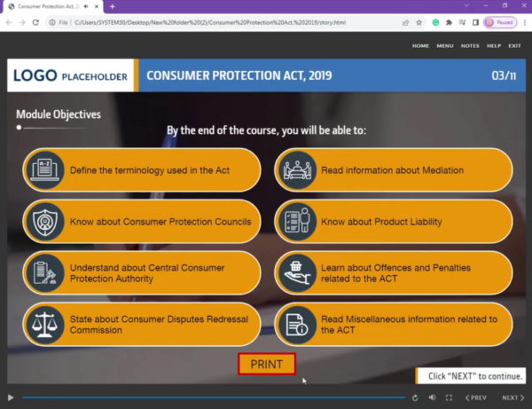Toggle the course audio volume
This screenshot has width=532, height=409.
point(433,397)
